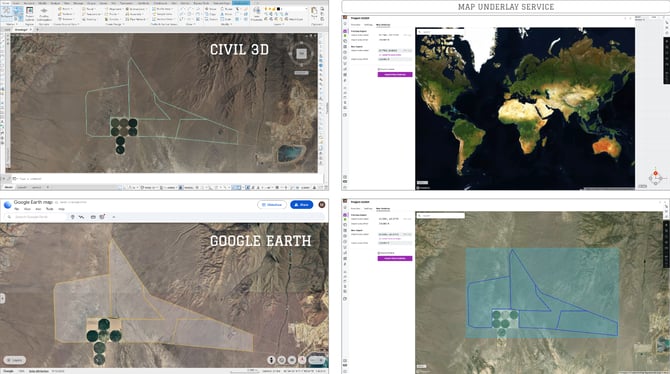Click the search box over the site-boundary map
The width and height of the screenshot is (670, 374).
tap(441, 215)
